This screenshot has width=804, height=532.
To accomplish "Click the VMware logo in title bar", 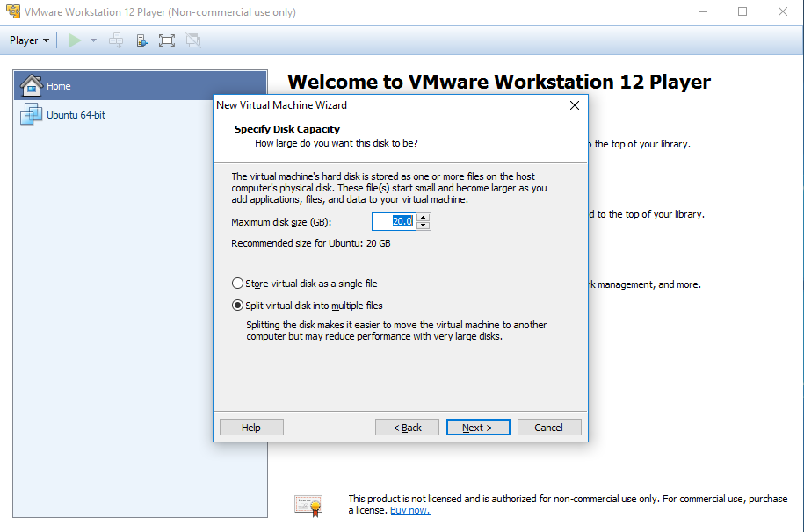I will (13, 11).
